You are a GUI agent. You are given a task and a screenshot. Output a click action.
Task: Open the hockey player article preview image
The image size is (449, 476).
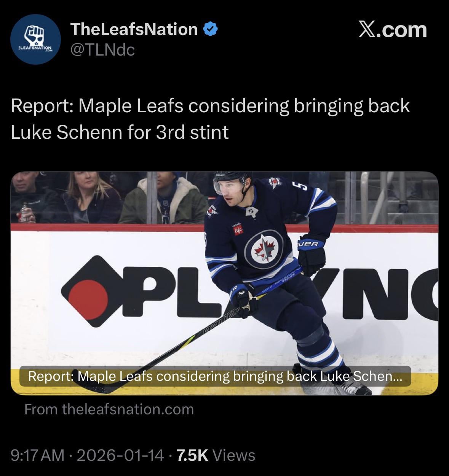(x=224, y=283)
